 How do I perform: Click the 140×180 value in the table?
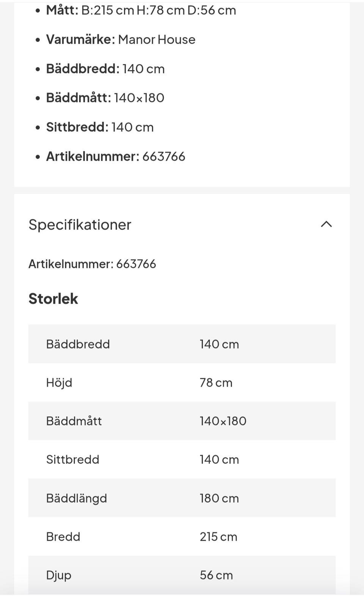223,421
